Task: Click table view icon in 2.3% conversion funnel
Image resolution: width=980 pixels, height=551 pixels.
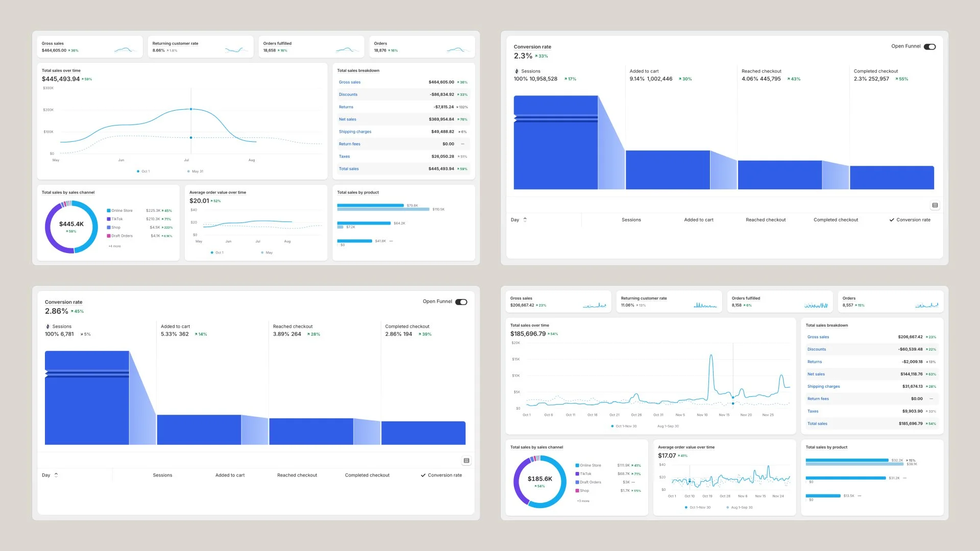Action: point(935,205)
